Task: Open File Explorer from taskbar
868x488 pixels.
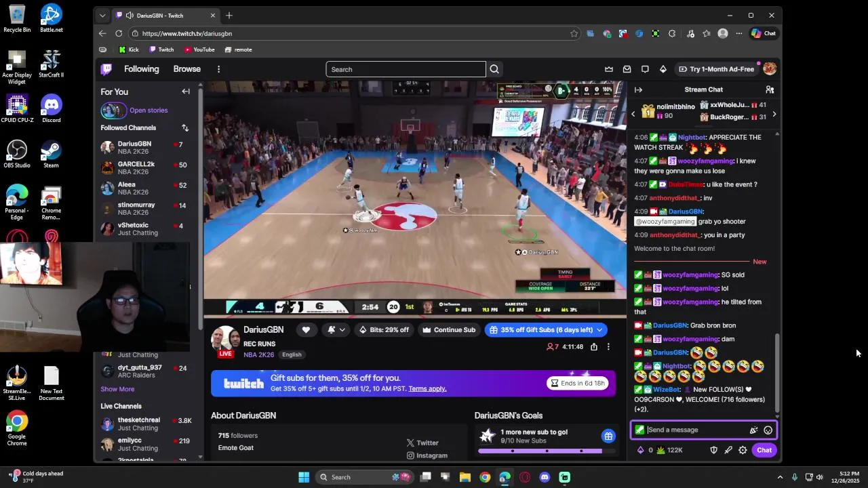Action: point(465,477)
